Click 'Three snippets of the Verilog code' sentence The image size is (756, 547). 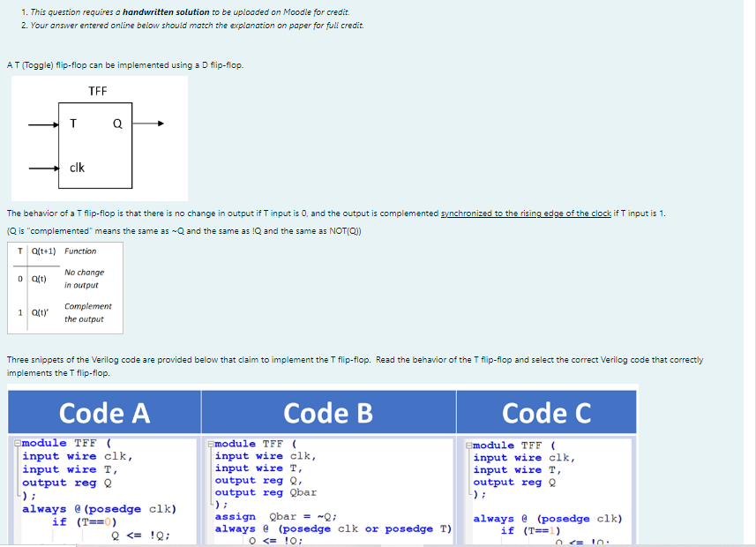(355, 366)
